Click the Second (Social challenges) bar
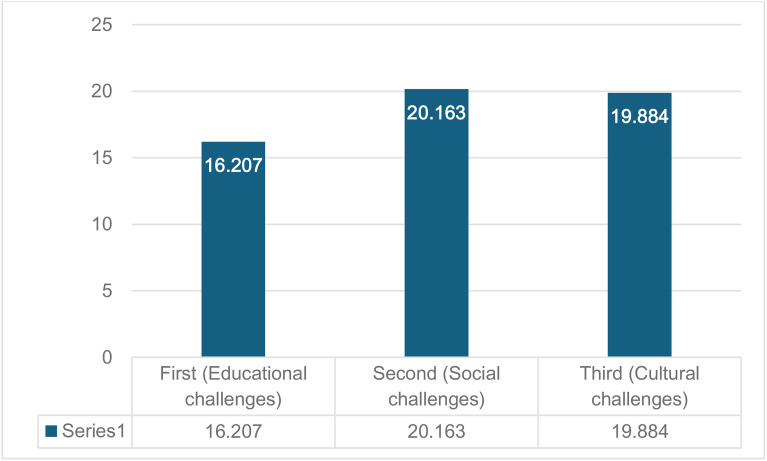767x461 pixels. (x=436, y=223)
